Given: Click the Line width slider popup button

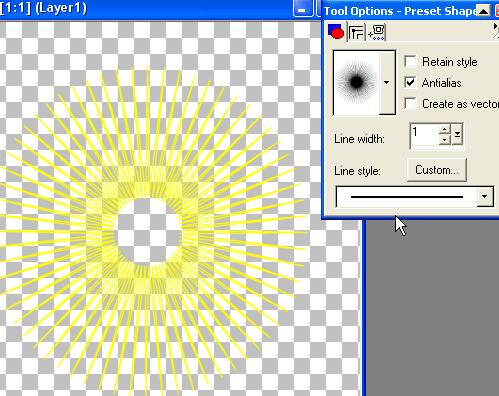Looking at the screenshot, I should click(x=457, y=135).
